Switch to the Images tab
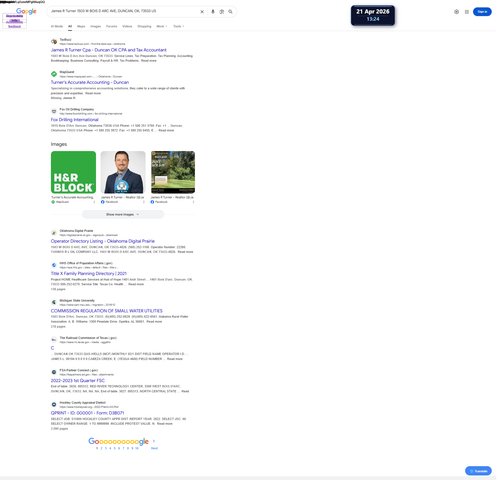The width and height of the screenshot is (500, 480). point(95,26)
